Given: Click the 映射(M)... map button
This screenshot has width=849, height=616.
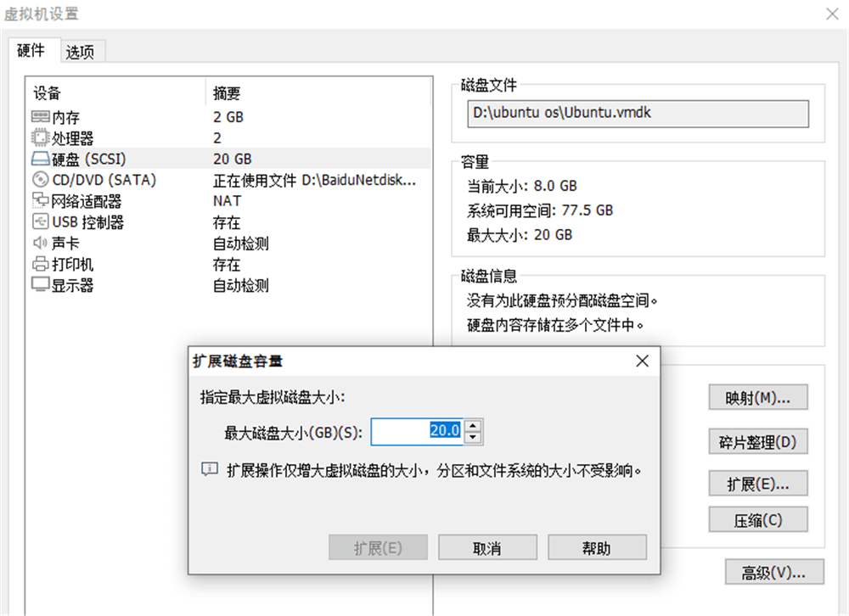Looking at the screenshot, I should coord(757,397).
